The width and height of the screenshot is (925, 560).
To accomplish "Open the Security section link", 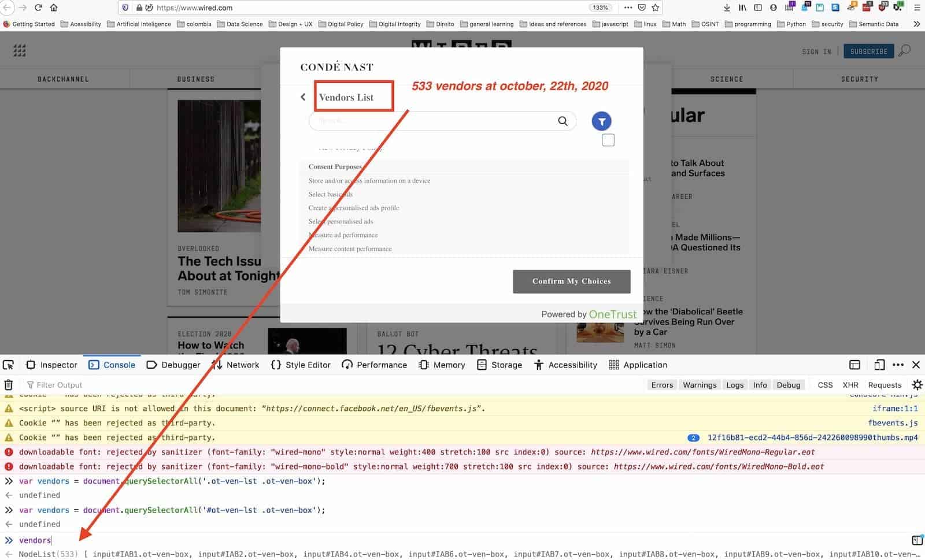I will (x=859, y=79).
